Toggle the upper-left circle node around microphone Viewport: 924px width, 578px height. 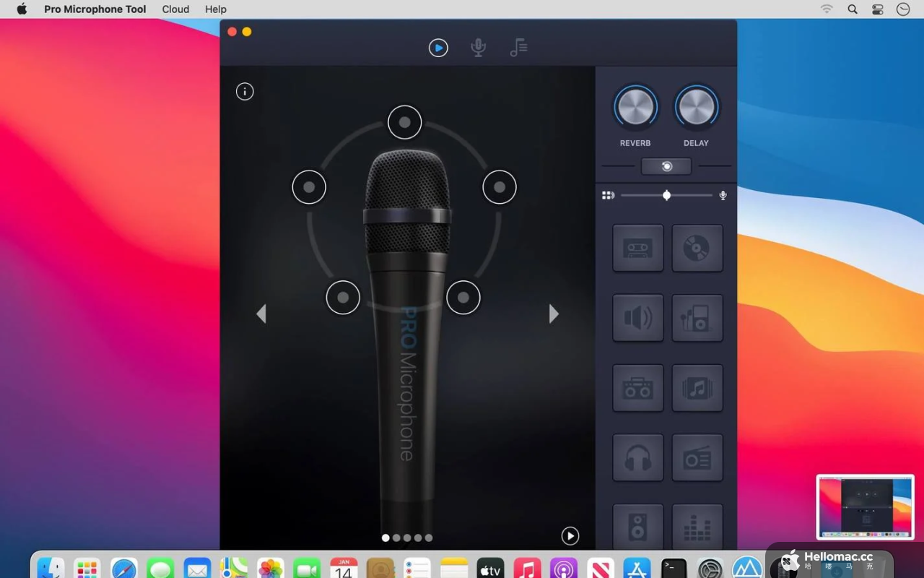tap(309, 187)
